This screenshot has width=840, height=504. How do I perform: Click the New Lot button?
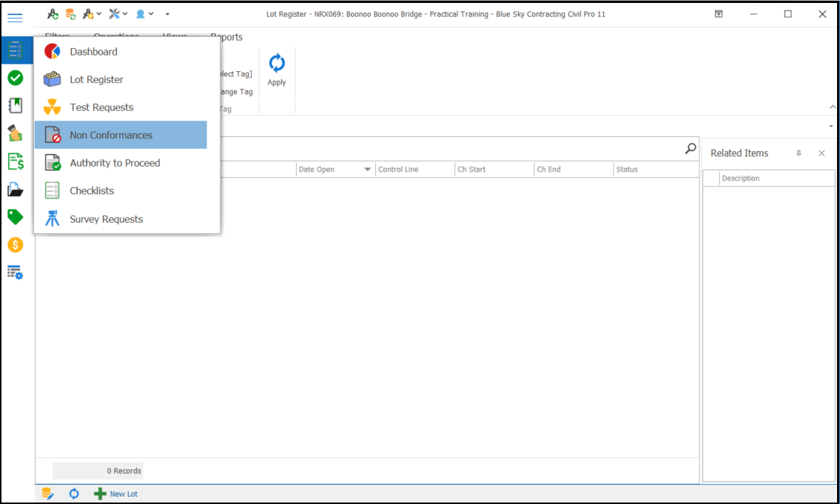pos(116,494)
